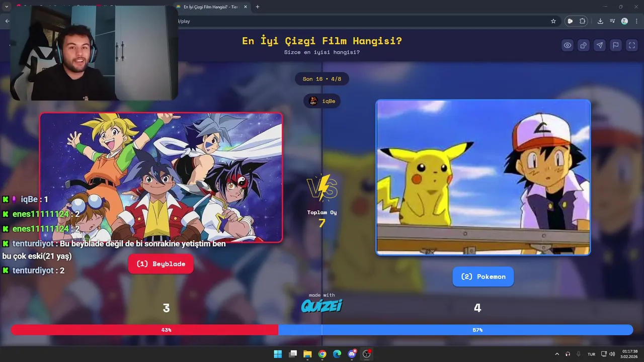This screenshot has width=644, height=362.
Task: Click the streamer webcam overlay
Action: 94,53
